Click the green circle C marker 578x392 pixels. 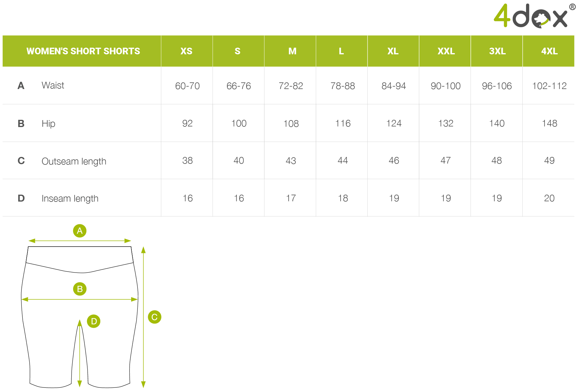154,317
